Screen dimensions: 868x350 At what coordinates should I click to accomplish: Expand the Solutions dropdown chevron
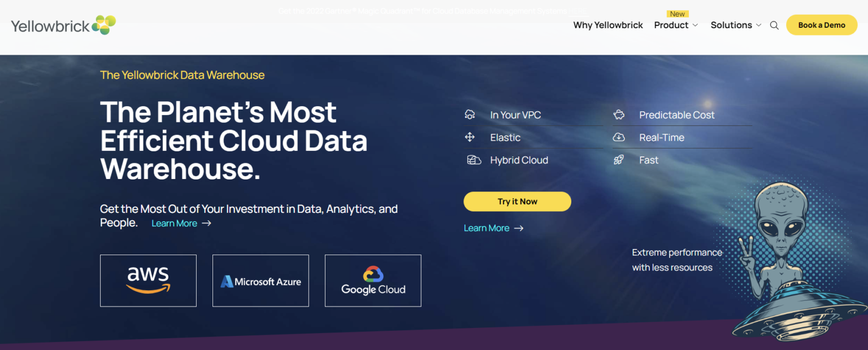click(x=758, y=25)
